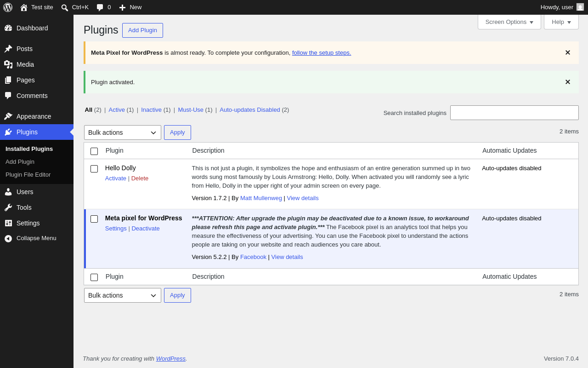Focus the Search installed plugins field

[x=514, y=113]
